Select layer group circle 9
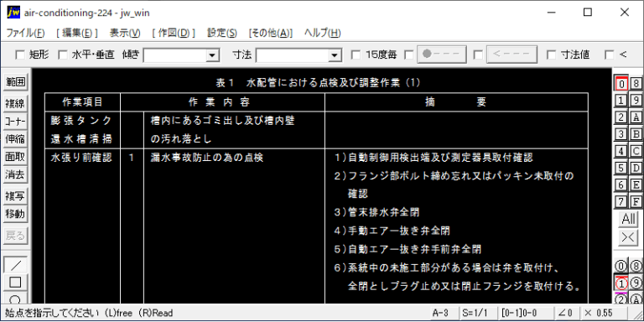This screenshot has width=644, height=322. pyautogui.click(x=636, y=283)
